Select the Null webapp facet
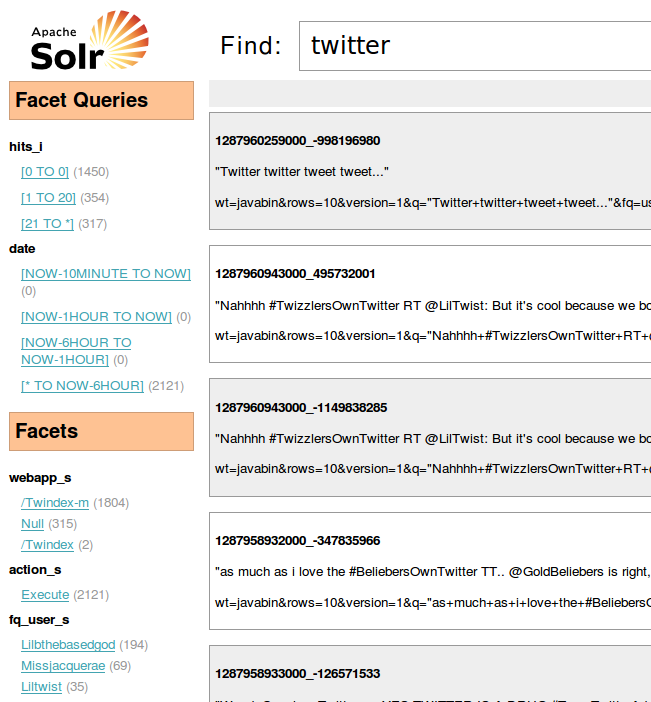Viewport: 651px width, 702px height. coord(32,524)
